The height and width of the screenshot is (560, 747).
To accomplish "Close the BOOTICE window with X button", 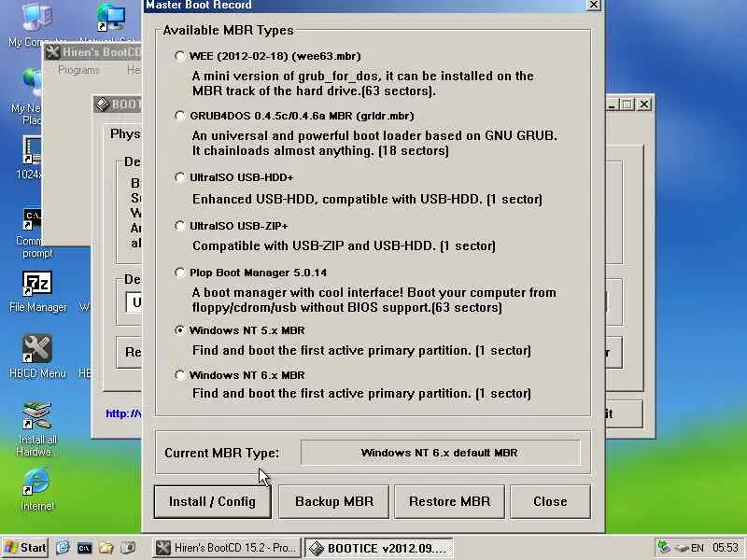I will [643, 104].
